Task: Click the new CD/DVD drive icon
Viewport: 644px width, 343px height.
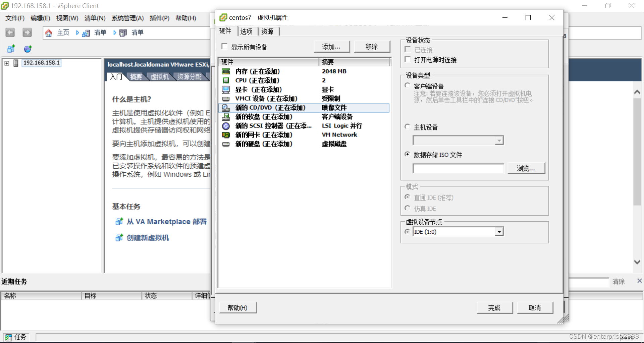Action: point(226,108)
